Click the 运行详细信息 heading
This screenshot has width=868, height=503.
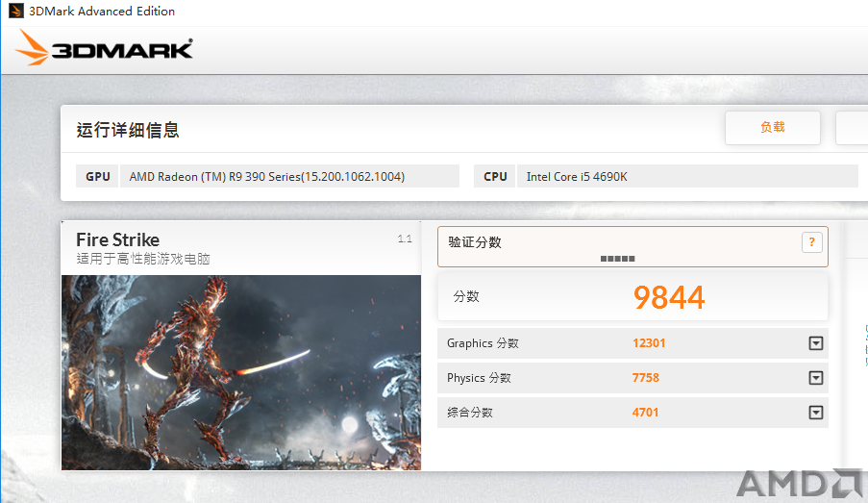tap(128, 130)
